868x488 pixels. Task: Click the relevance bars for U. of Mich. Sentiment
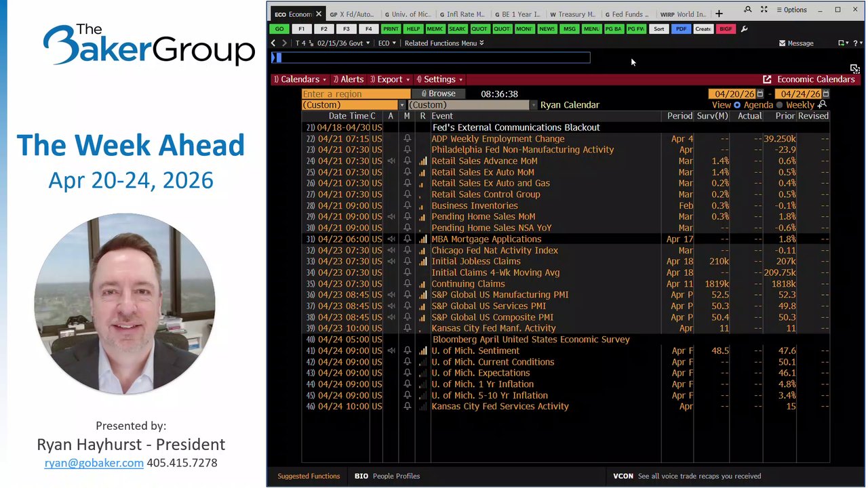click(422, 351)
